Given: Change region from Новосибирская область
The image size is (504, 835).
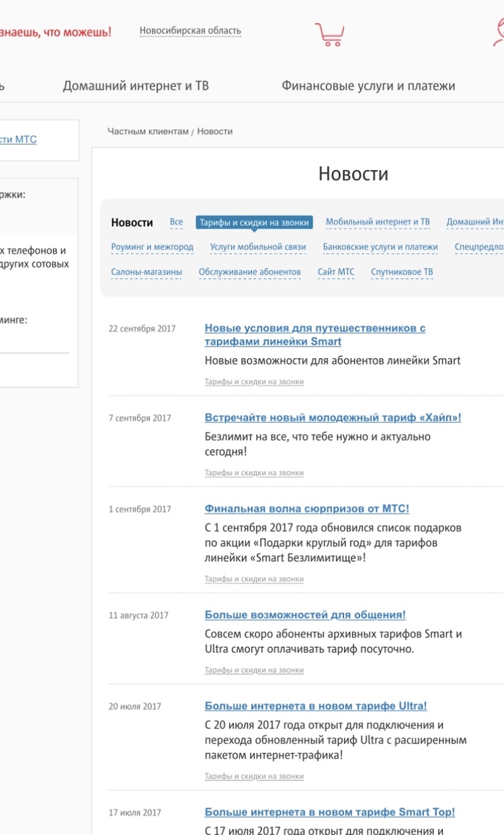Looking at the screenshot, I should [x=190, y=31].
